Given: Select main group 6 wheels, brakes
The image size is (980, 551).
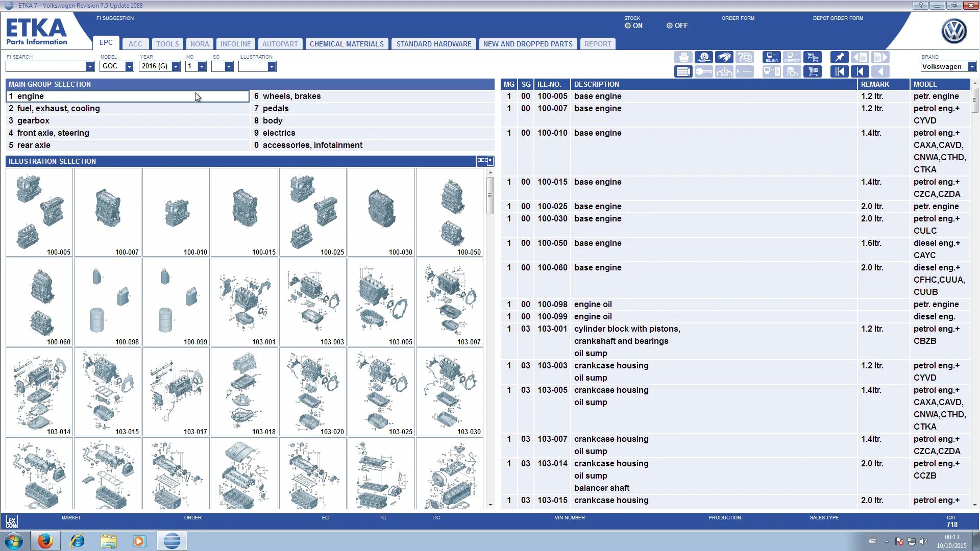Looking at the screenshot, I should pyautogui.click(x=373, y=96).
